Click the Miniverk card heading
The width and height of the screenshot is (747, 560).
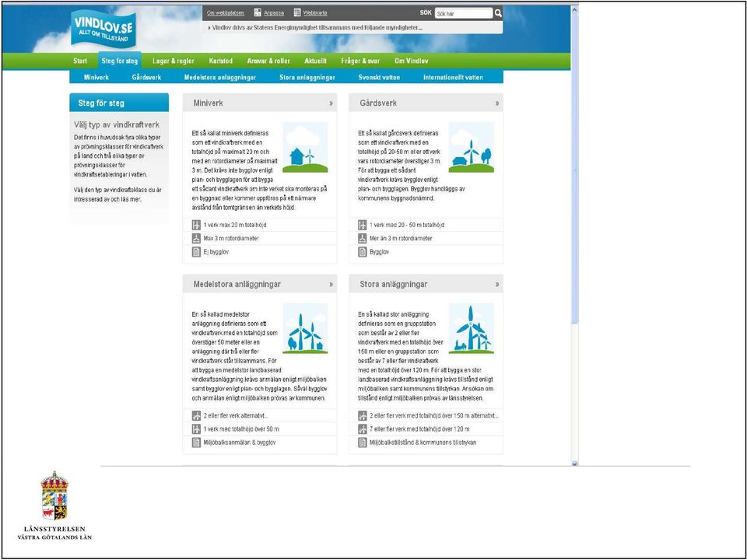point(209,103)
